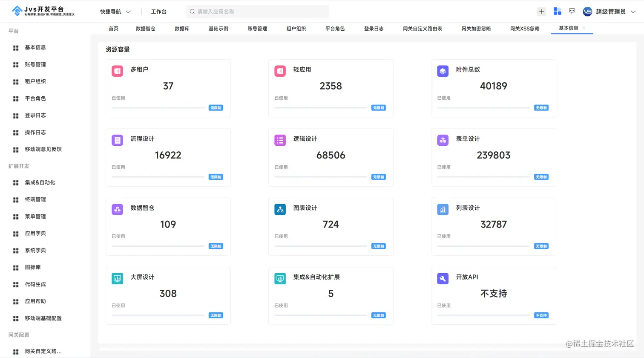Click grid icon beside 图标库 in sidebar
644x358 pixels.
(16, 268)
